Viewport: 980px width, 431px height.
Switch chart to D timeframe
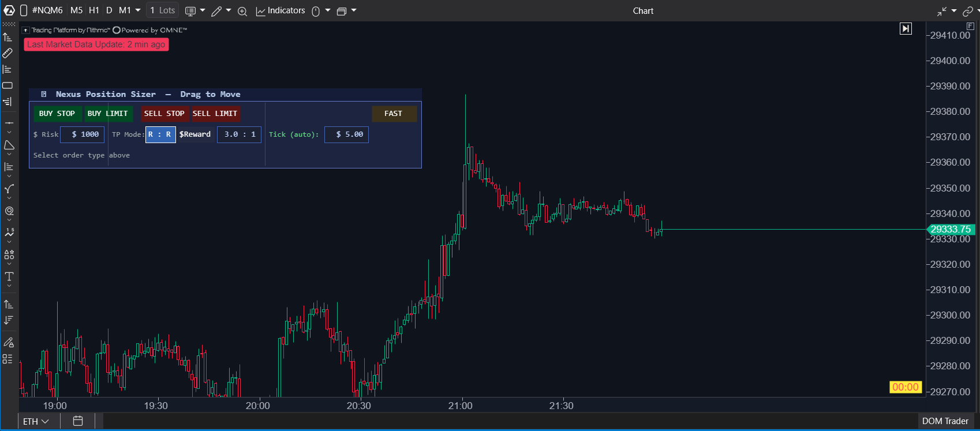pos(109,10)
